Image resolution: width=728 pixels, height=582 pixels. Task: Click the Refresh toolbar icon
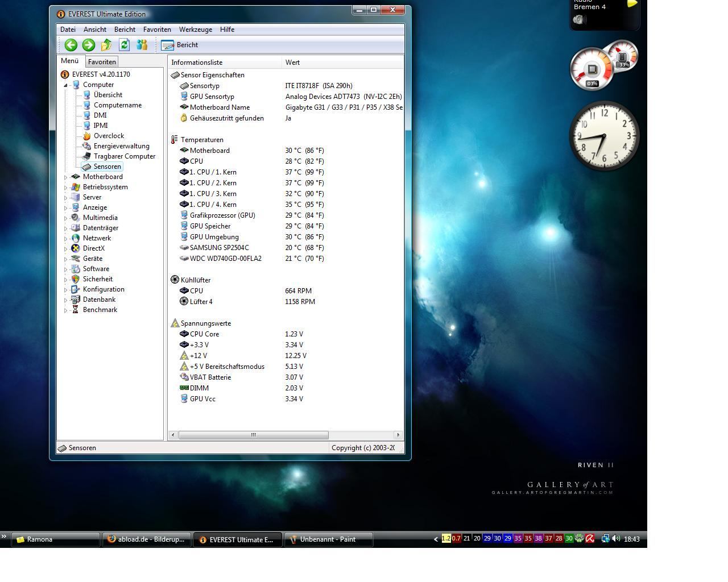click(x=124, y=45)
